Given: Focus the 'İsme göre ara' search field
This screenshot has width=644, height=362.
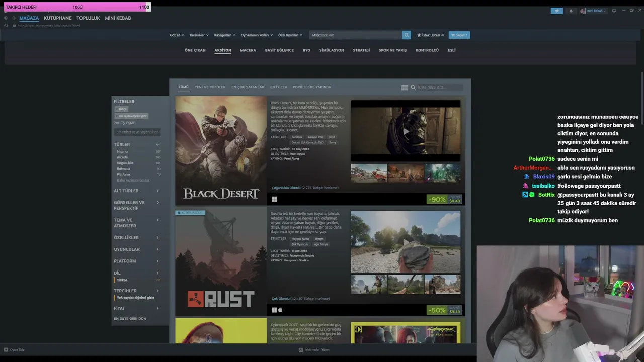Looking at the screenshot, I should tap(439, 87).
